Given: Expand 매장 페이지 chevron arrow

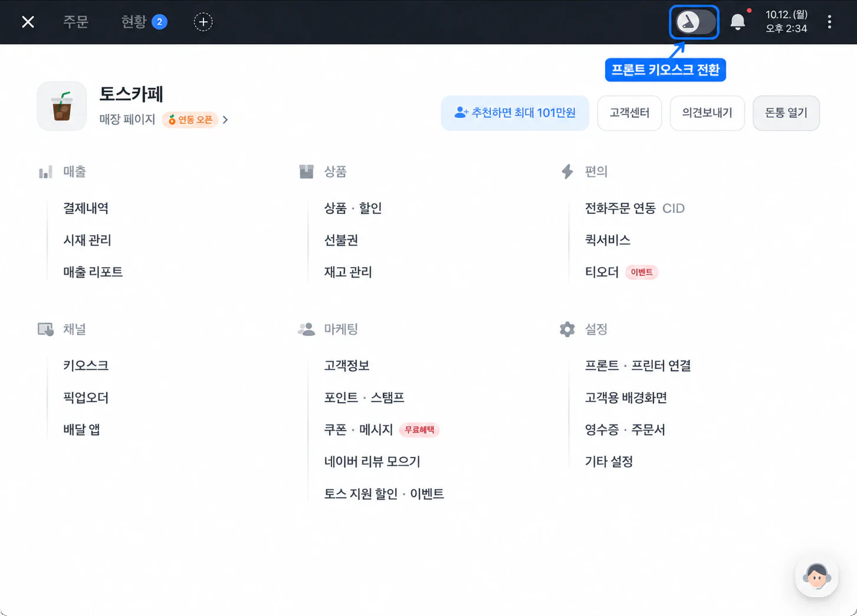Looking at the screenshot, I should (x=225, y=120).
